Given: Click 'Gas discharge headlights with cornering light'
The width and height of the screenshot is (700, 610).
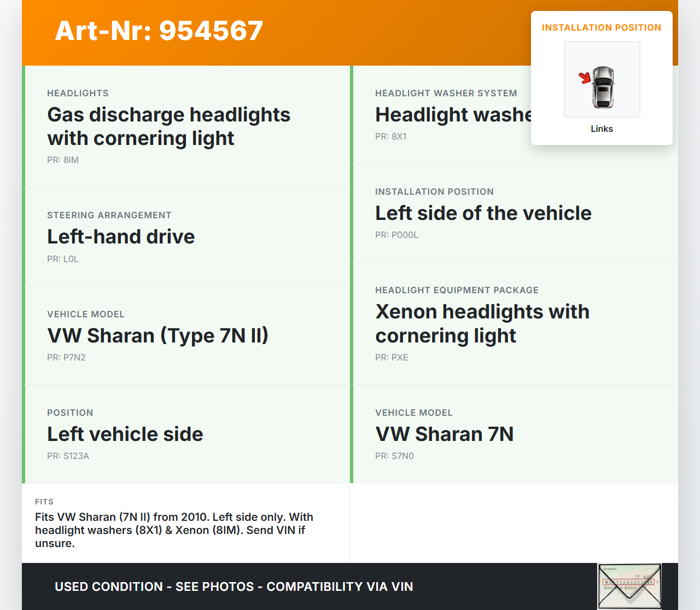Looking at the screenshot, I should (169, 126).
